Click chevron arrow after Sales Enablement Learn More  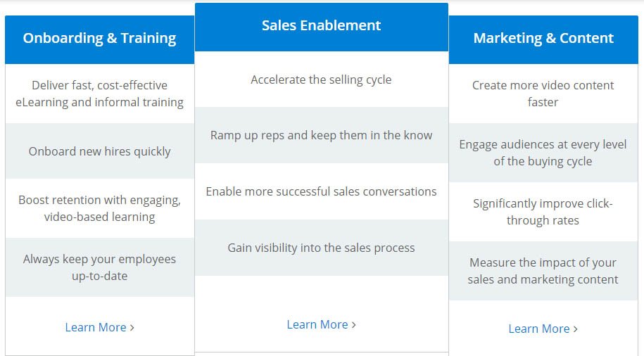353,325
